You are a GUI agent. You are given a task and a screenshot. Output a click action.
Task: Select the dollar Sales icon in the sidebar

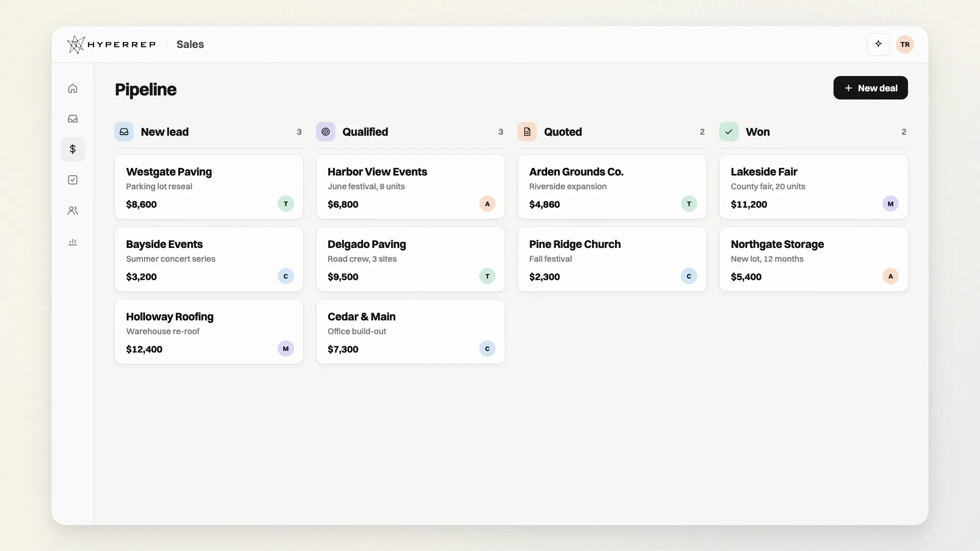pyautogui.click(x=72, y=149)
